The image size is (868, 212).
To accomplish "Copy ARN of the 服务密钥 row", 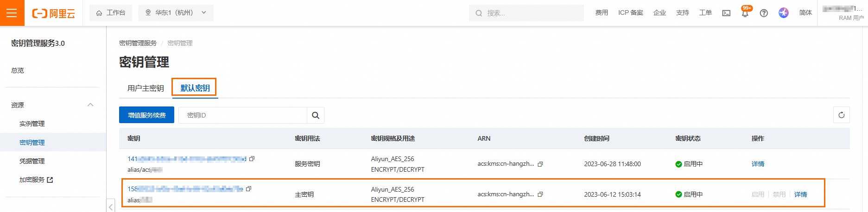I will click(x=540, y=164).
